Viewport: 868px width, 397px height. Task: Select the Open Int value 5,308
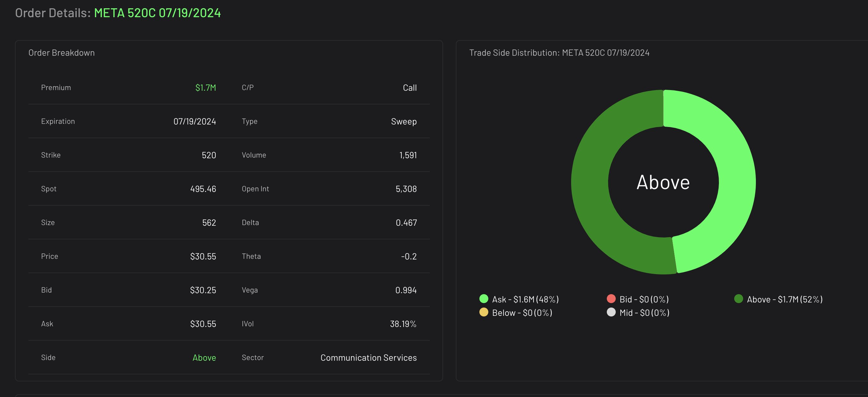tap(406, 189)
